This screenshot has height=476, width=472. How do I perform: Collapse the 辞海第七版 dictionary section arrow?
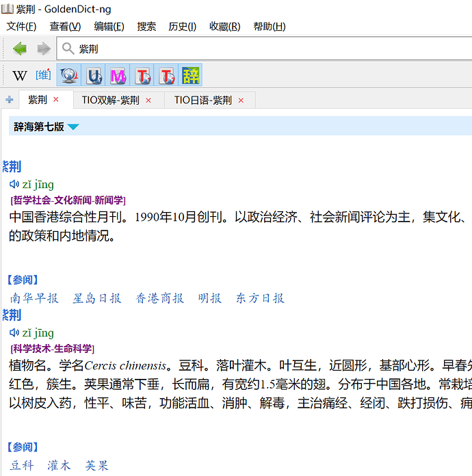coord(73,127)
